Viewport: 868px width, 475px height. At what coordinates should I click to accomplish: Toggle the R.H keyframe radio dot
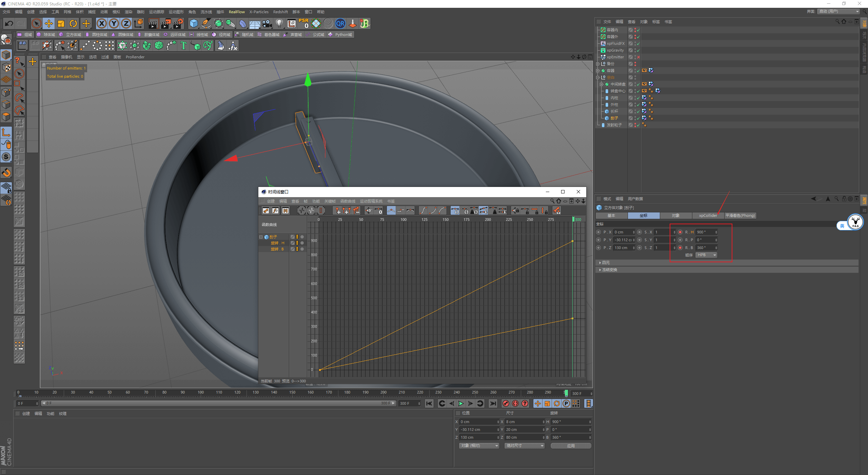click(680, 232)
